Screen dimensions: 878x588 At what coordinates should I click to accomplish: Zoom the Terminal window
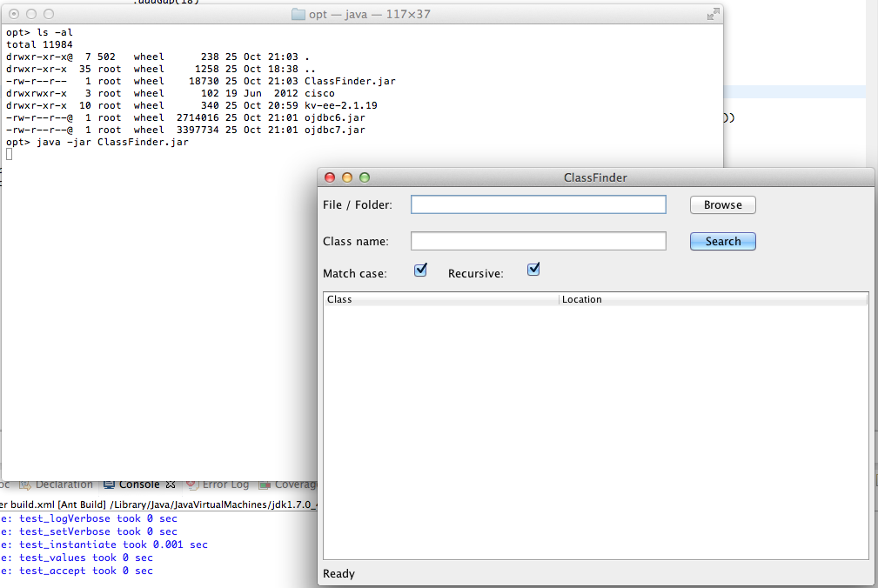click(x=49, y=14)
